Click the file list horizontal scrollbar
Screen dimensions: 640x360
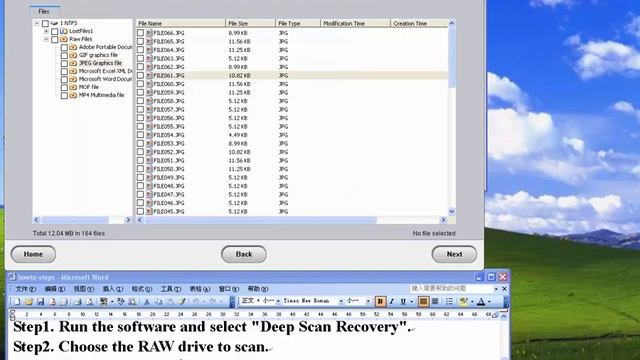[291, 220]
